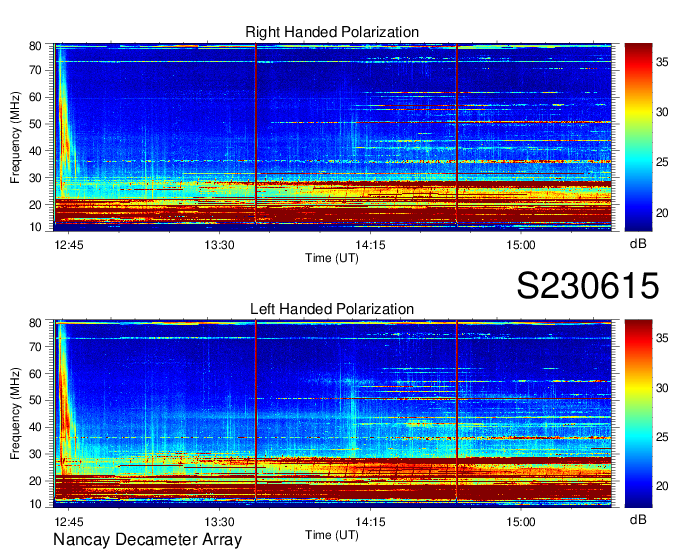Click the top plot's dB color scale bar
This screenshot has width=680, height=552.
pos(638,137)
